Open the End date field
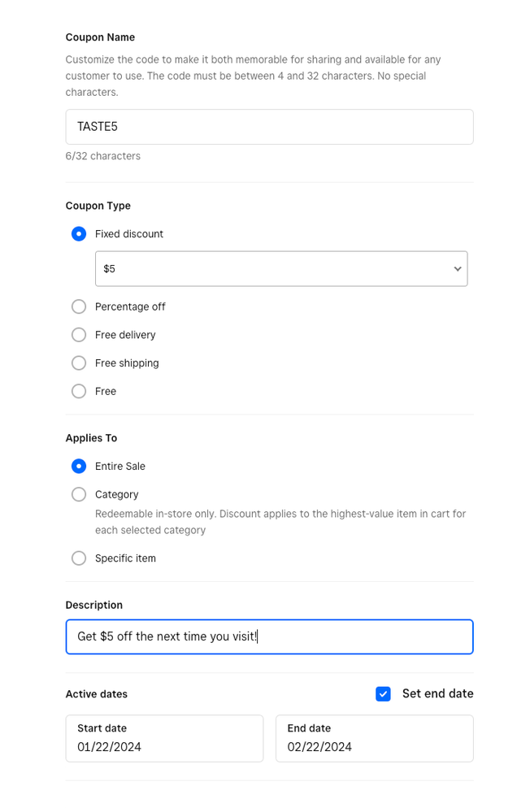Viewport: 517px width, 812px height. click(374, 738)
